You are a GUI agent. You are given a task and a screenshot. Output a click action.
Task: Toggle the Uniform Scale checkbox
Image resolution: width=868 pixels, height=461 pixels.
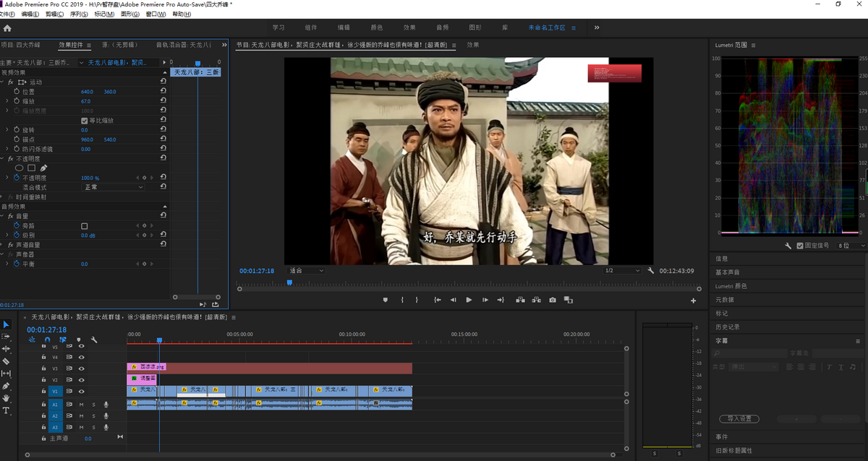point(84,121)
